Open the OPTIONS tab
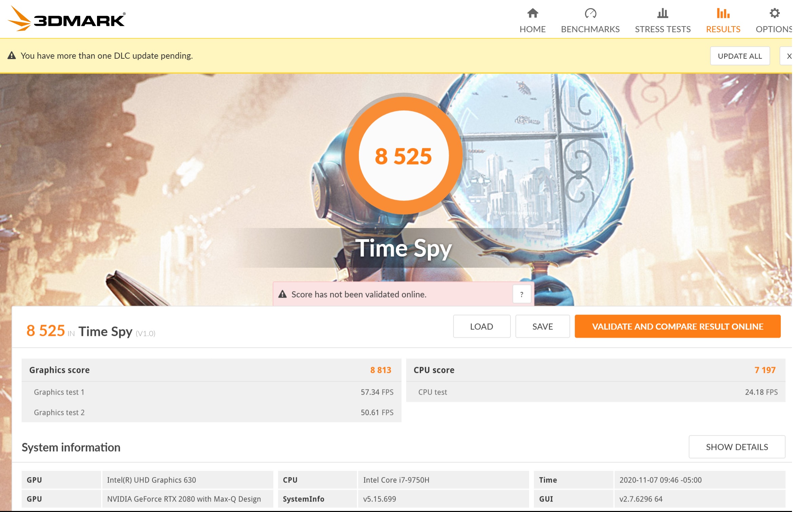This screenshot has width=812, height=512. pyautogui.click(x=774, y=21)
